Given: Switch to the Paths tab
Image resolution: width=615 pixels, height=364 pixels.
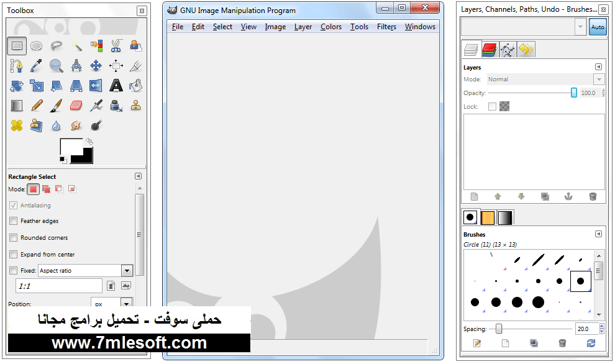Looking at the screenshot, I should [508, 50].
